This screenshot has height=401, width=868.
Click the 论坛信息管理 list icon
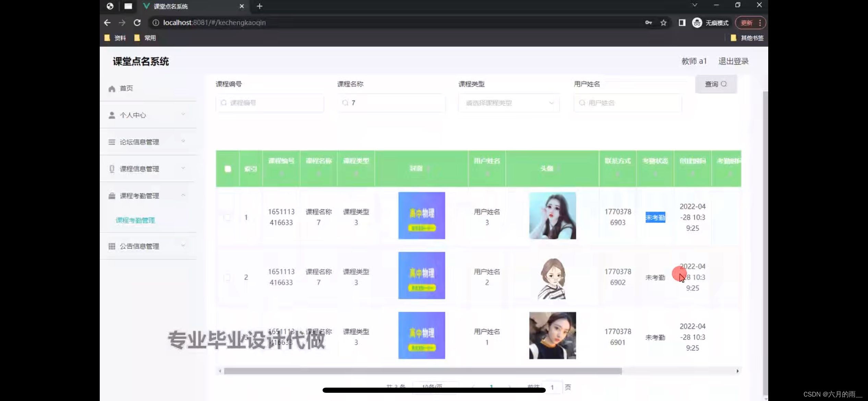pos(112,142)
